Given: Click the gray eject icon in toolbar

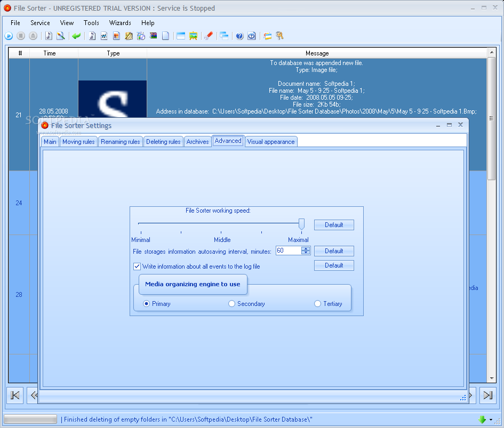Looking at the screenshot, I should (x=33, y=36).
